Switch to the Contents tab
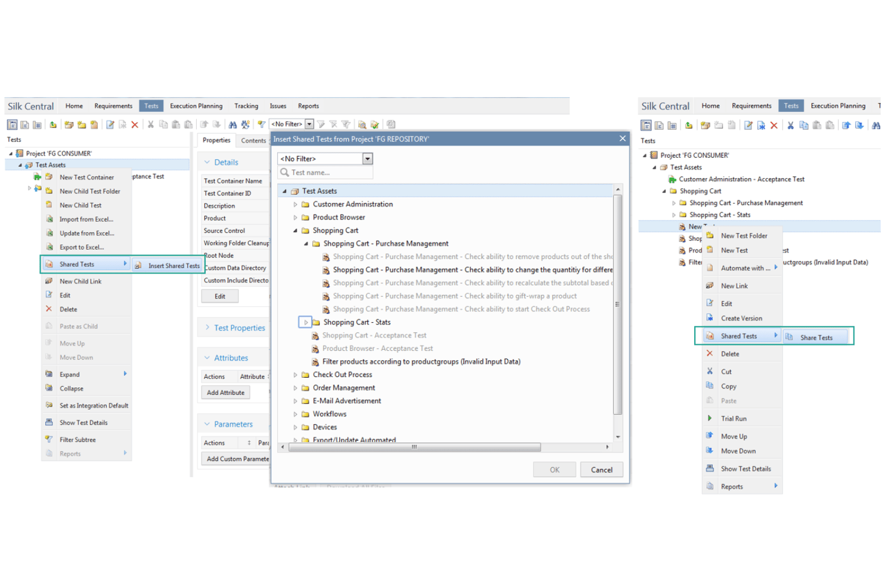Viewport: 882px width, 588px height. [253, 141]
